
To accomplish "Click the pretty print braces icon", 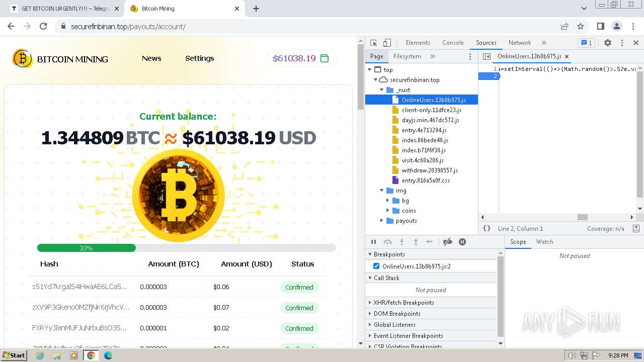I will (x=487, y=228).
